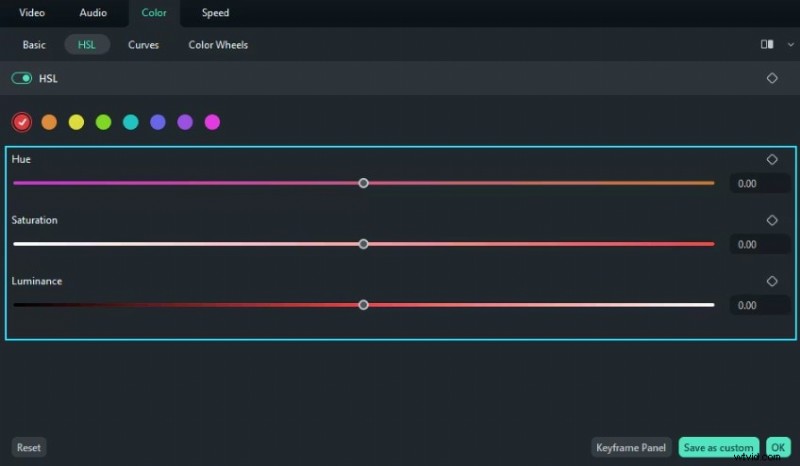Toggle the side-by-side compare view icon
The height and width of the screenshot is (466, 800).
click(x=767, y=45)
